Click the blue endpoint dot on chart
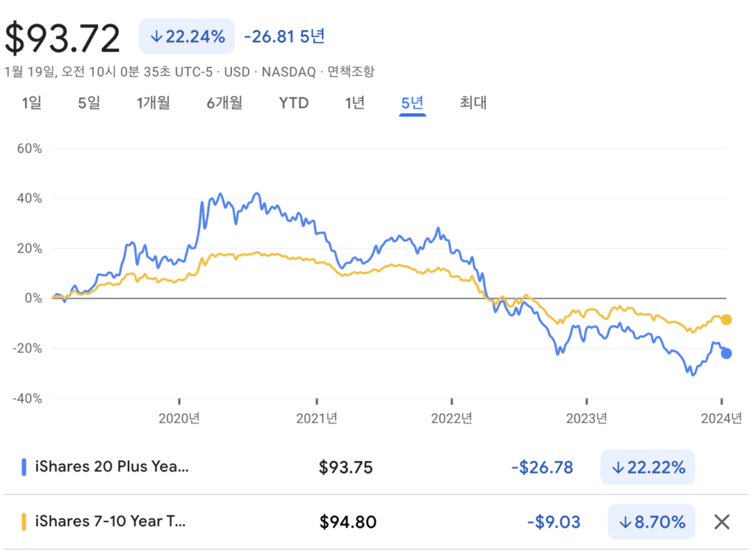Image resolution: width=756 pixels, height=557 pixels. click(726, 354)
